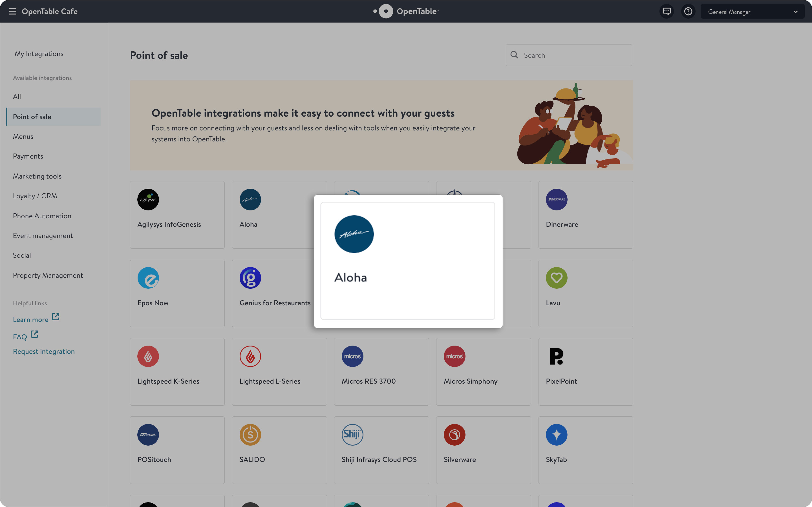Open the chat messages icon

point(667,11)
